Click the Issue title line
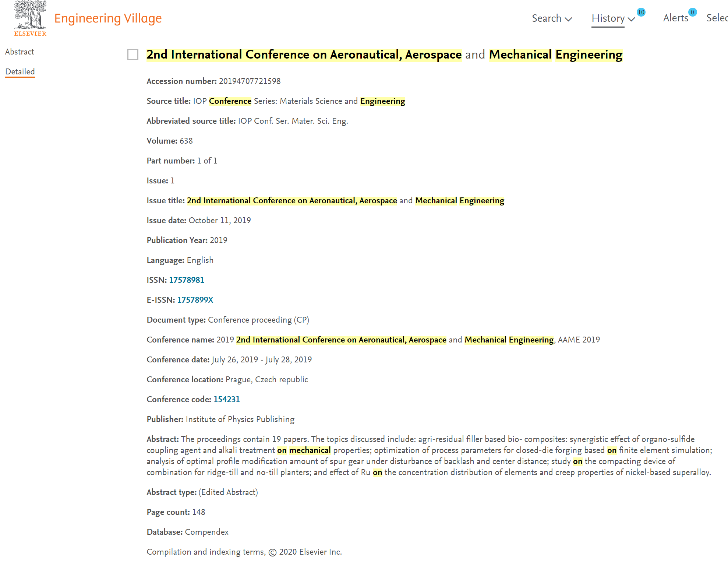 [325, 200]
